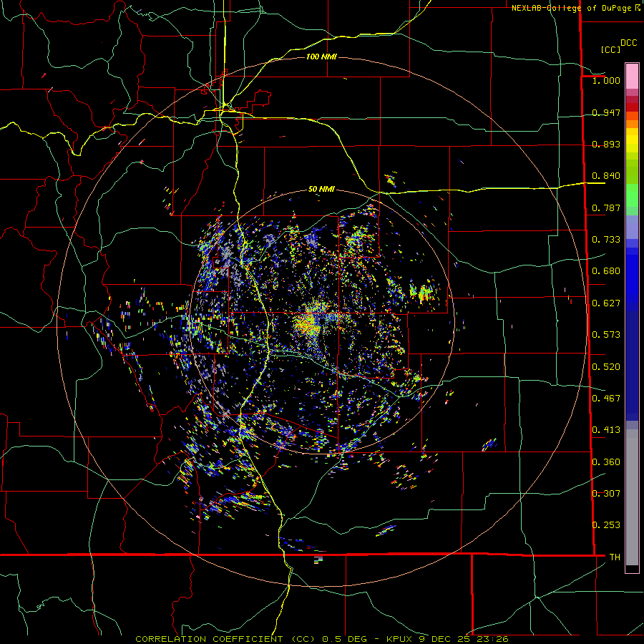Click the red segment of the color bar

point(632,107)
